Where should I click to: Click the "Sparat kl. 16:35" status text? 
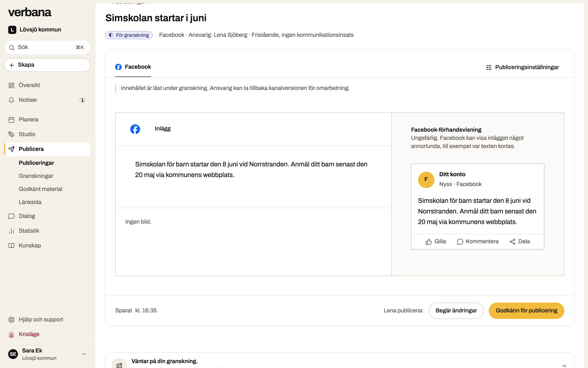[136, 311]
